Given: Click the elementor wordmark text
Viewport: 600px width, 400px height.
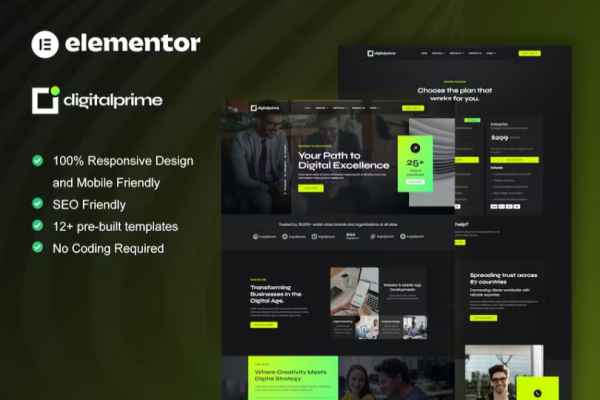Looking at the screenshot, I should [x=132, y=43].
